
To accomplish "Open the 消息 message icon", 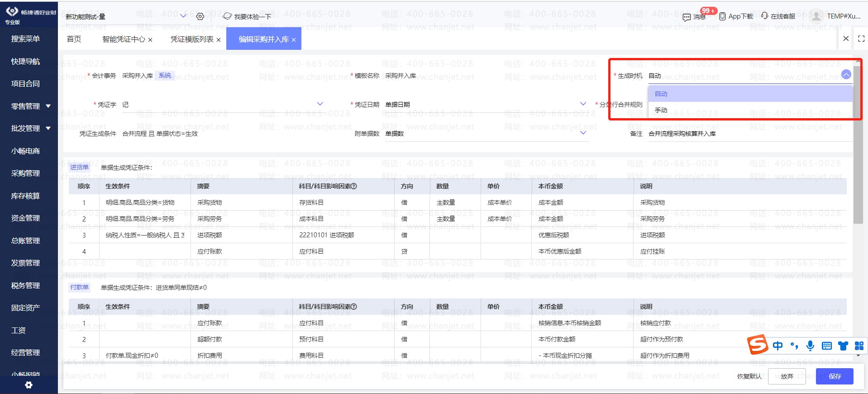I will [687, 17].
